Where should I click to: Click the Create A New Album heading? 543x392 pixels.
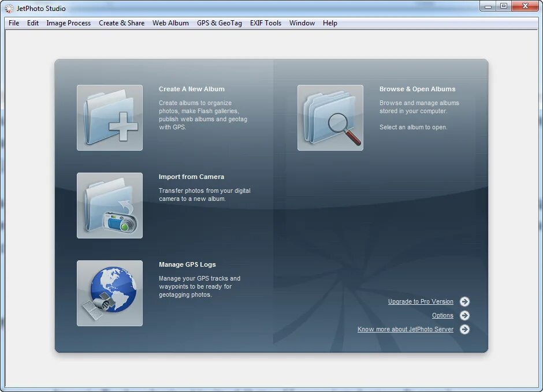[x=192, y=89]
